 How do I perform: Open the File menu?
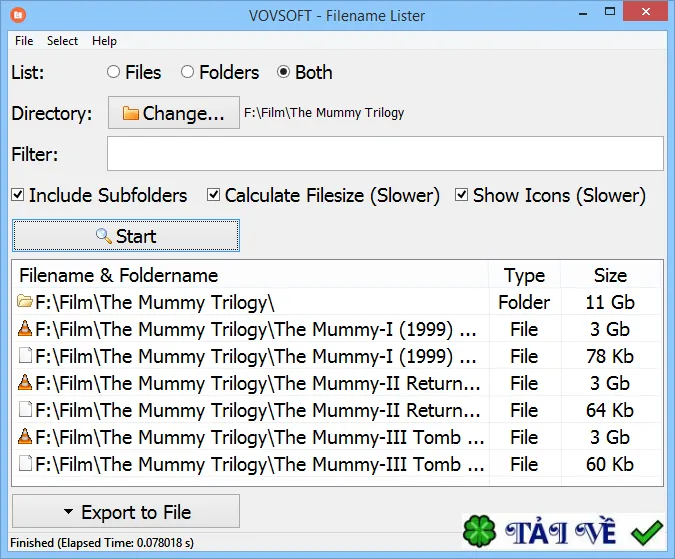(24, 41)
